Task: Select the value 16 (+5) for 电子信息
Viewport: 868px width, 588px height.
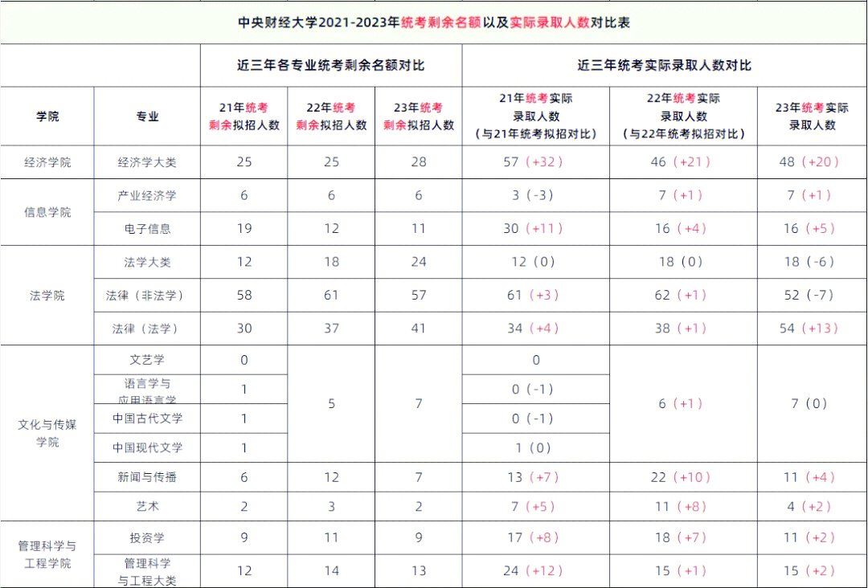Action: pyautogui.click(x=809, y=228)
